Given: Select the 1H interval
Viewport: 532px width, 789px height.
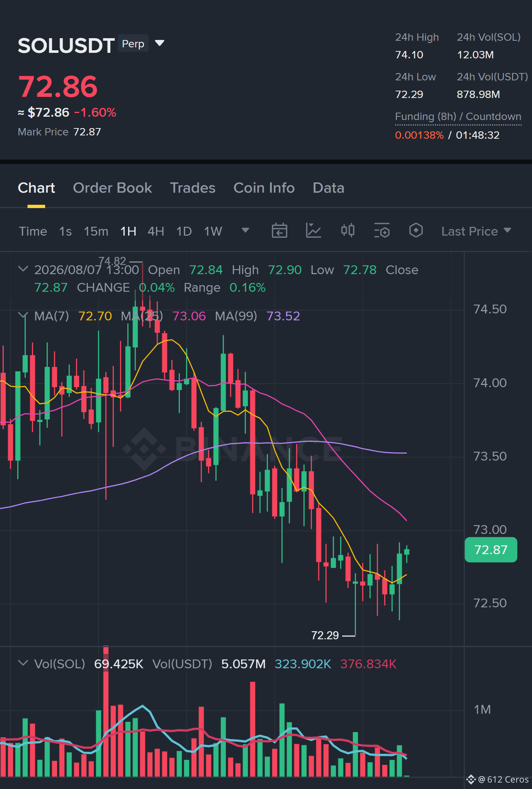Looking at the screenshot, I should point(128,231).
